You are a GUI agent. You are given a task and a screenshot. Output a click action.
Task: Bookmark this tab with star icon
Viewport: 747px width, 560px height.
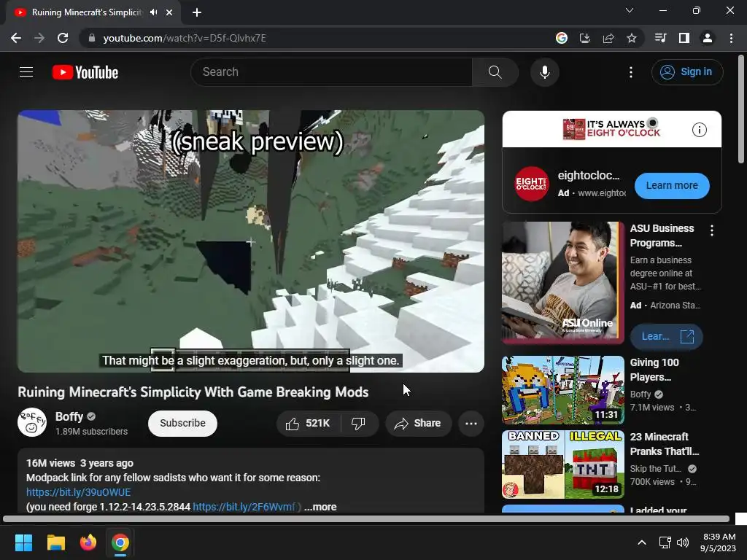[632, 38]
